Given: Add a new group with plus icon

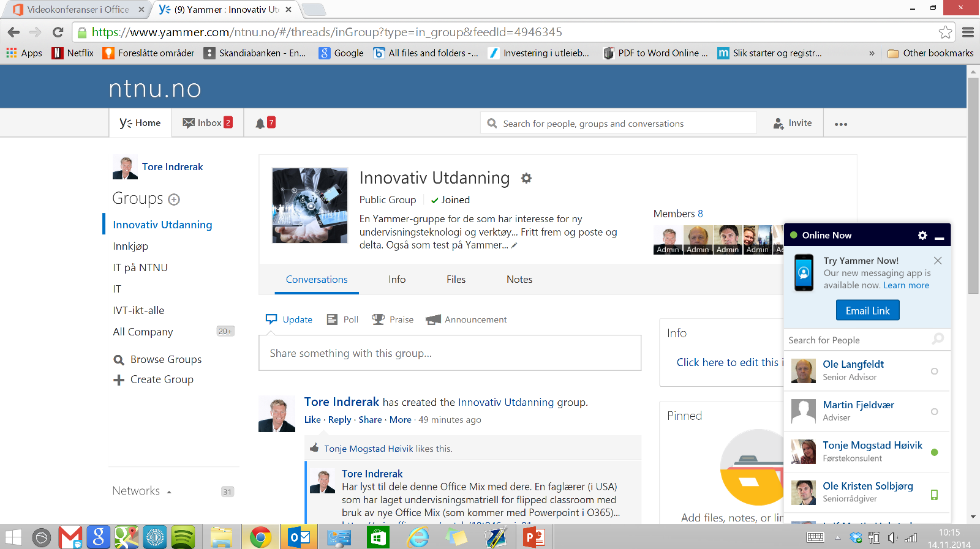Looking at the screenshot, I should [x=174, y=200].
